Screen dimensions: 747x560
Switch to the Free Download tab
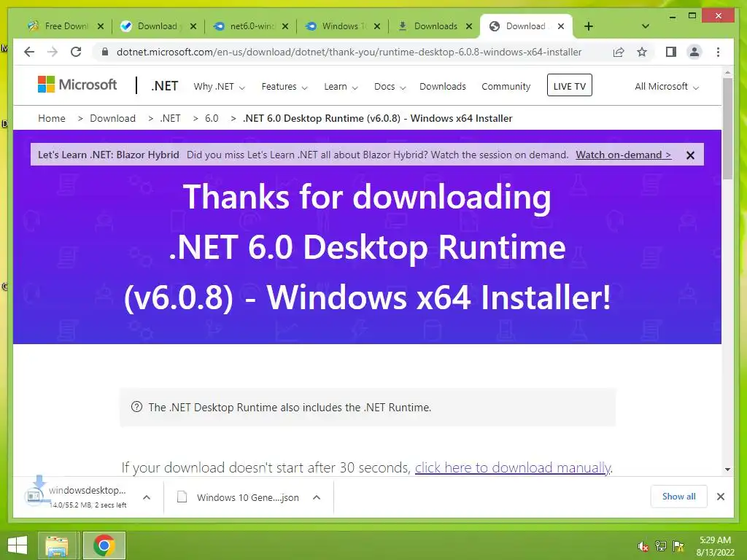click(66, 26)
